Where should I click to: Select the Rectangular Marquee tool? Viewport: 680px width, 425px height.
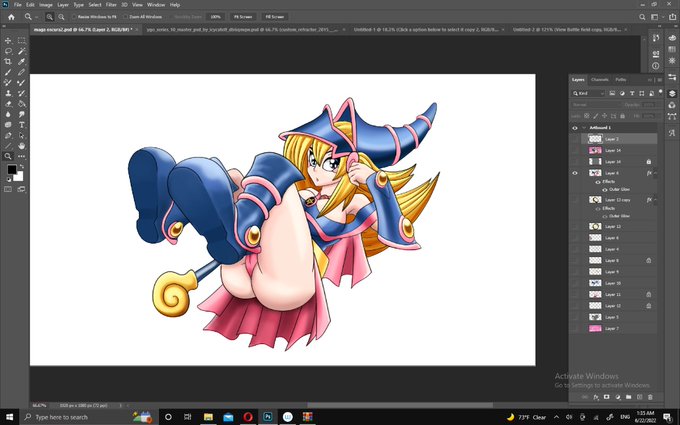point(21,40)
